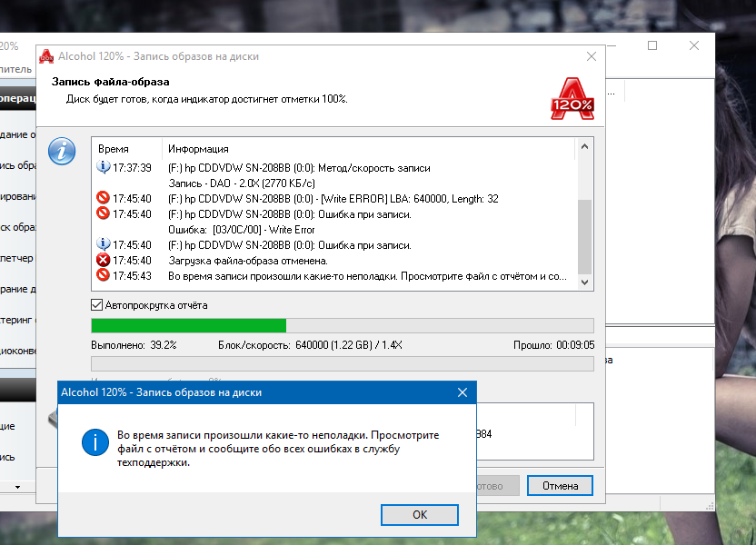Image resolution: width=756 pixels, height=545 pixels.
Task: Click the Alcohol 120% logo in header
Action: coord(572,99)
